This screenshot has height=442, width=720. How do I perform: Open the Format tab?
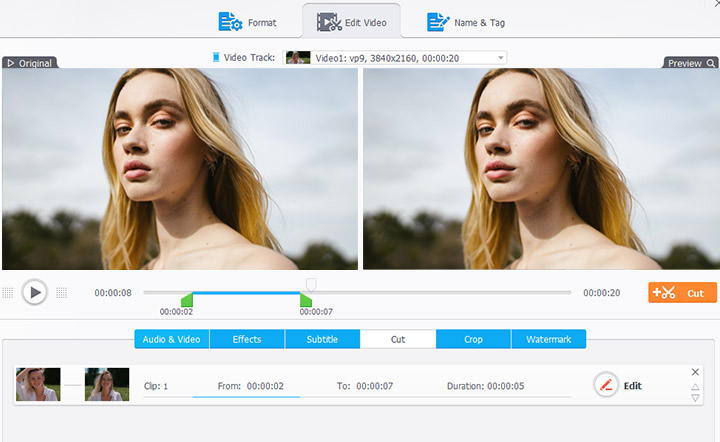247,22
